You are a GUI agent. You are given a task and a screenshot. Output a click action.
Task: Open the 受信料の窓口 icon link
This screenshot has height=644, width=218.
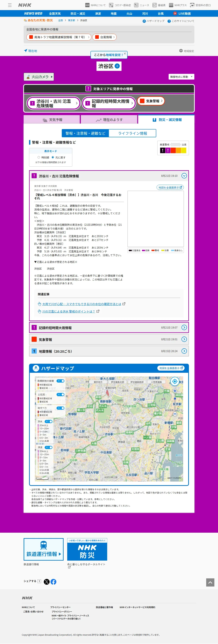tap(200, 5)
